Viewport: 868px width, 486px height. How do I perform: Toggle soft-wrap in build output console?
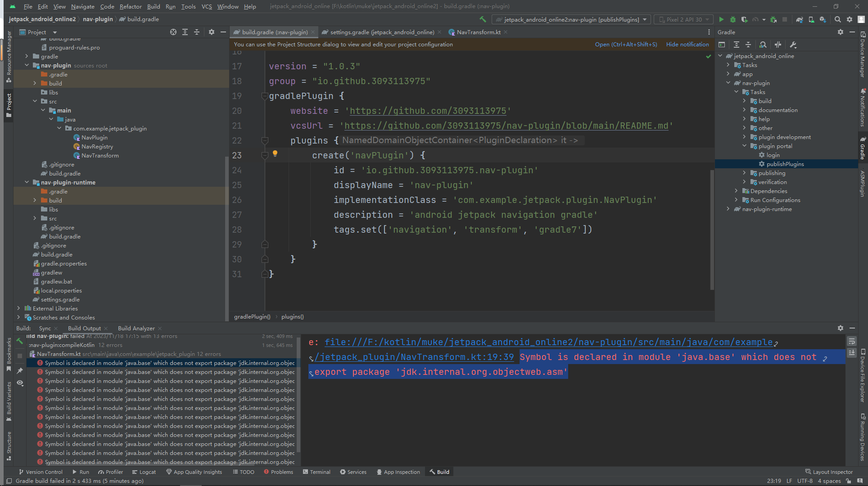point(851,342)
